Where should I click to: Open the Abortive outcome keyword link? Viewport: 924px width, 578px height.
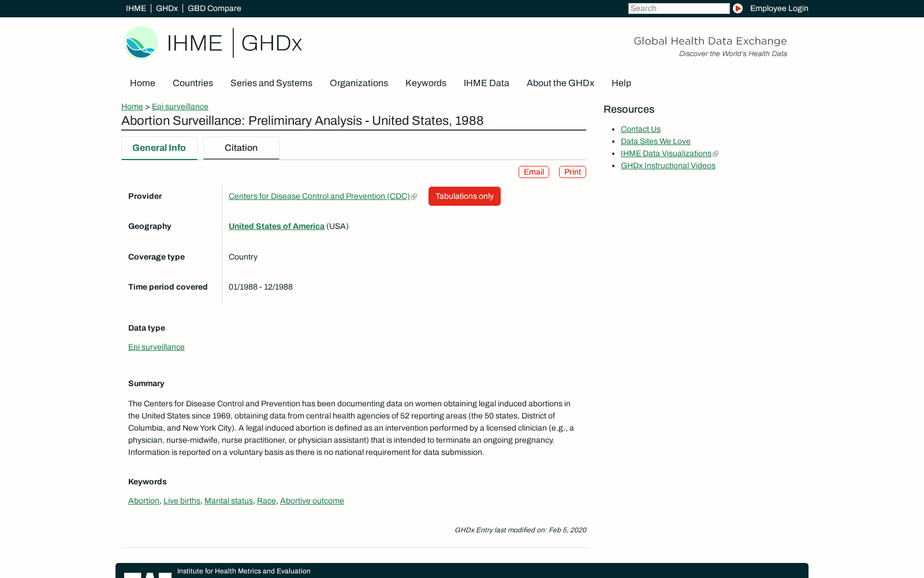click(x=312, y=501)
